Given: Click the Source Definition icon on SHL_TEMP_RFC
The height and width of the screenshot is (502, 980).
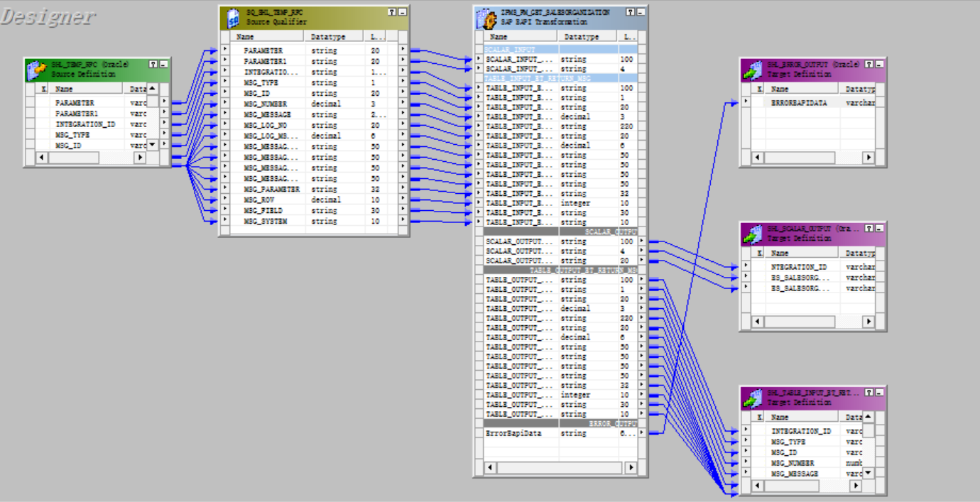Looking at the screenshot, I should click(37, 67).
